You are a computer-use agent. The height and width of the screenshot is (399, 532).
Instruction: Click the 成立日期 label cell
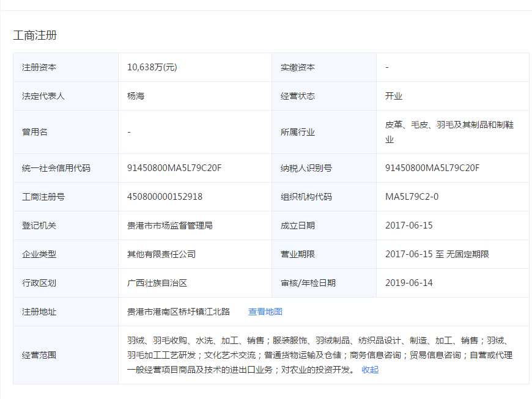click(x=324, y=225)
